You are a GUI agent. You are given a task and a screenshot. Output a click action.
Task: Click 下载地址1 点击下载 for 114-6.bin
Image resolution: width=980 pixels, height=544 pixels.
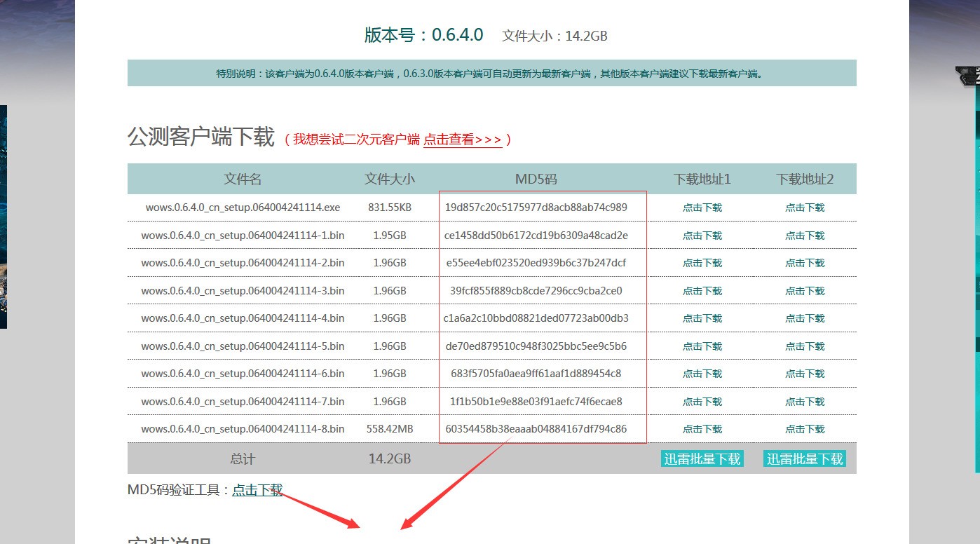702,374
